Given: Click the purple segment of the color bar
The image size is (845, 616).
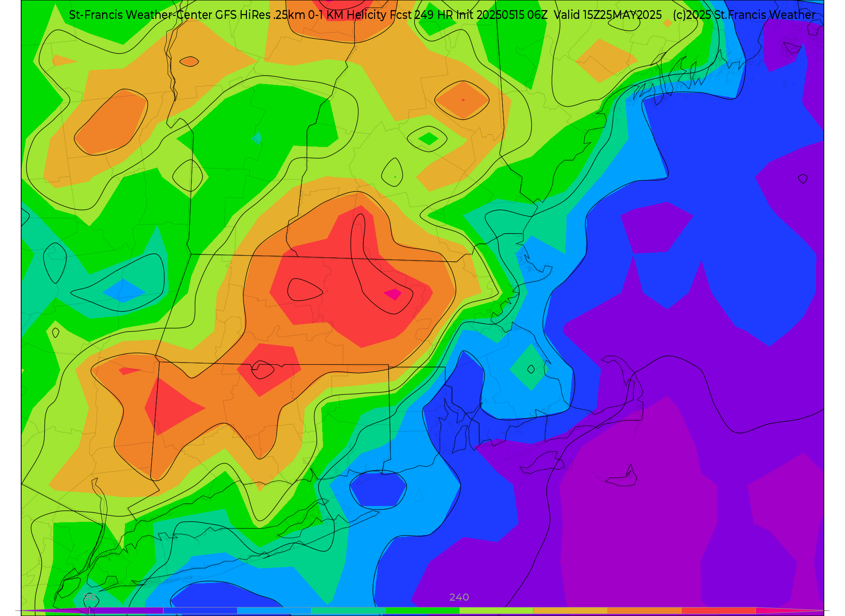Looking at the screenshot, I should click(126, 611).
